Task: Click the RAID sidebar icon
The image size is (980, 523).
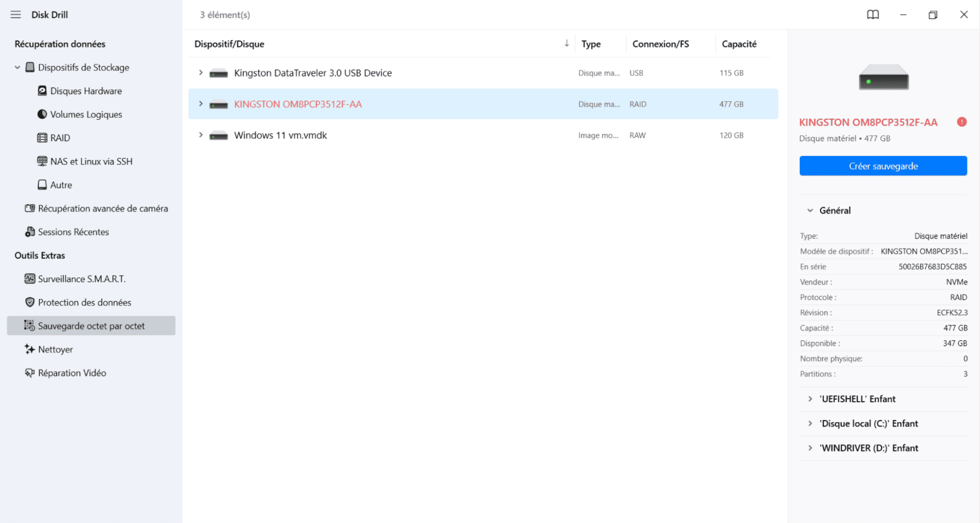Action: click(42, 138)
